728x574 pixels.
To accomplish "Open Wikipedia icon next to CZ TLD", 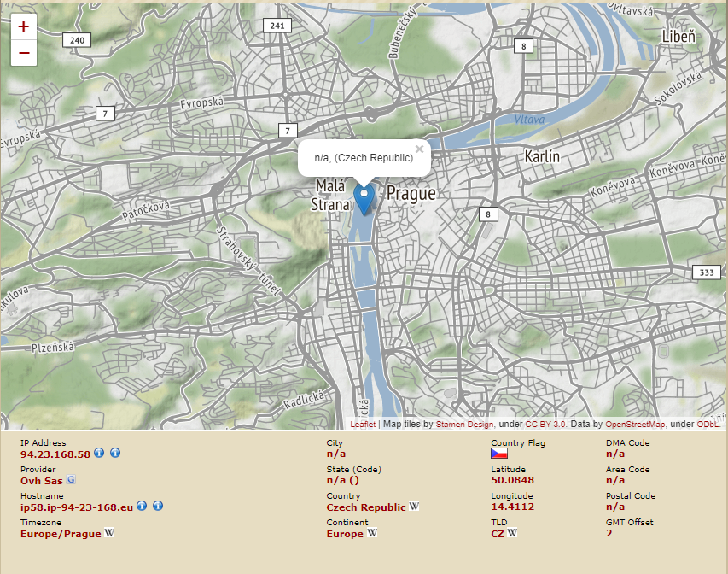I will 512,533.
